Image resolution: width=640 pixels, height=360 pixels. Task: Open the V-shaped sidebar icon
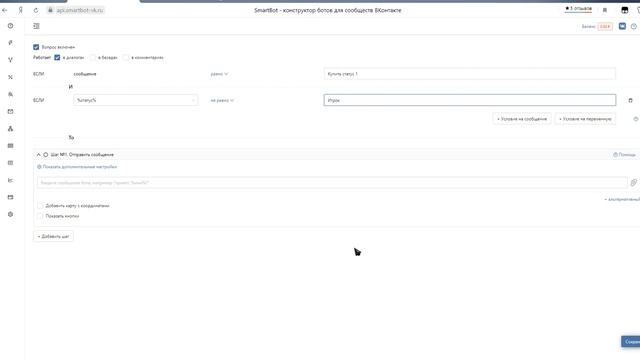11,60
